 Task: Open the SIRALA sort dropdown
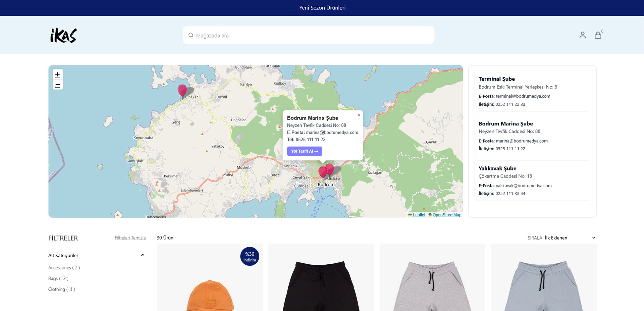tap(570, 238)
